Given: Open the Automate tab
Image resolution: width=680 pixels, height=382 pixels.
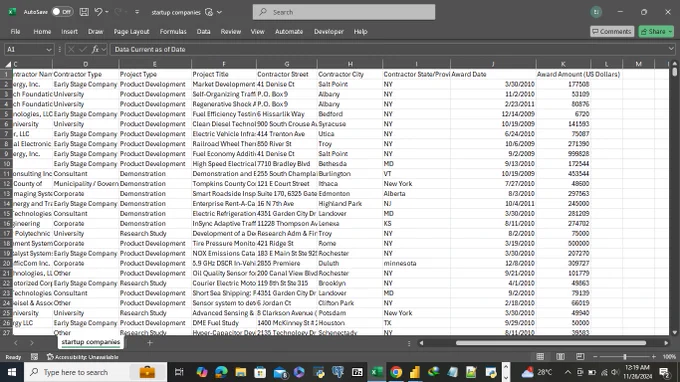Looking at the screenshot, I should [289, 32].
